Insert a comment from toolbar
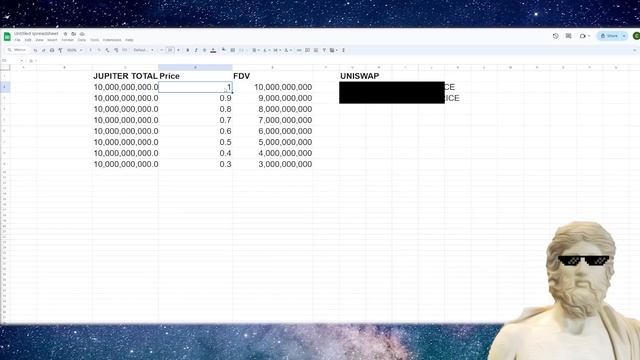This screenshot has width=640, height=360. point(307,50)
